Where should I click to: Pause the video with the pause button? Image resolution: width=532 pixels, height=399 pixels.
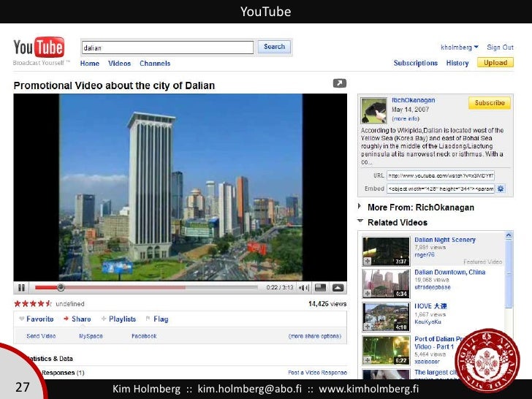tap(21, 288)
